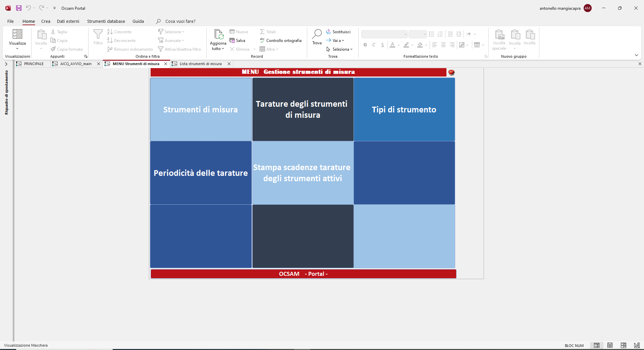
Task: Click the red exit icon beside menu header
Action: [451, 72]
